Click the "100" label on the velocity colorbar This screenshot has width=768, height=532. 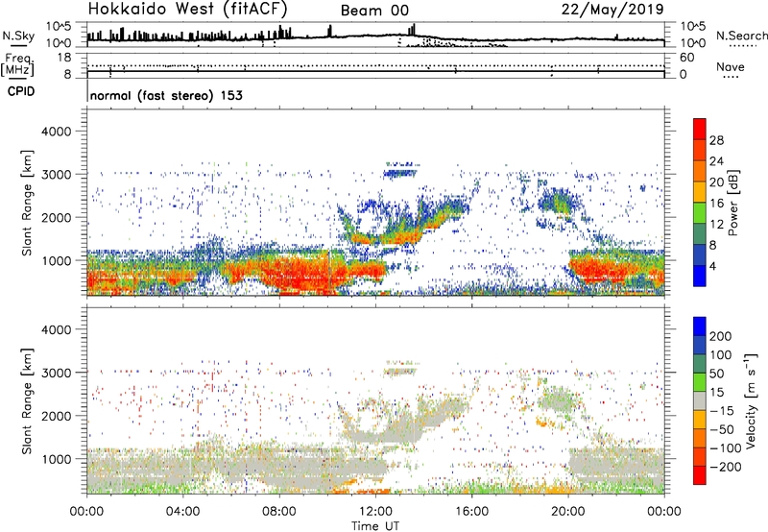click(721, 355)
